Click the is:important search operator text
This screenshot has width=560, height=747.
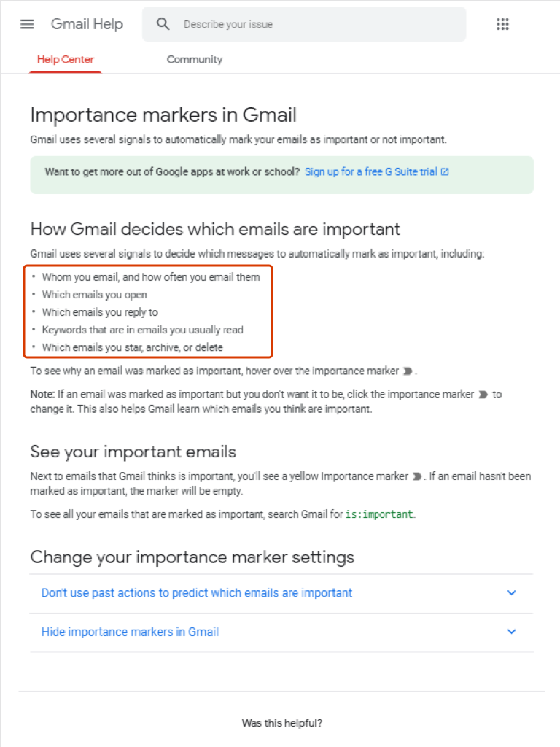(x=379, y=514)
